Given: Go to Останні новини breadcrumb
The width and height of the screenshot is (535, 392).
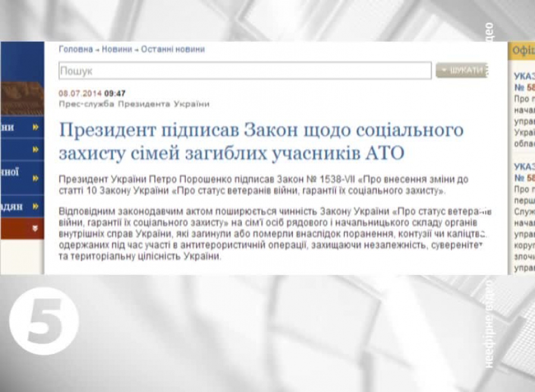Looking at the screenshot, I should tap(172, 50).
